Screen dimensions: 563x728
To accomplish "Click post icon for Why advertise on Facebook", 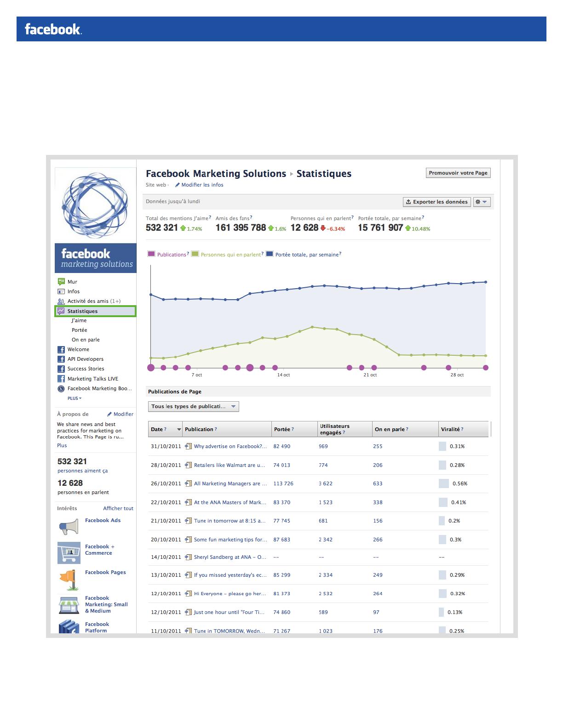I will (188, 446).
